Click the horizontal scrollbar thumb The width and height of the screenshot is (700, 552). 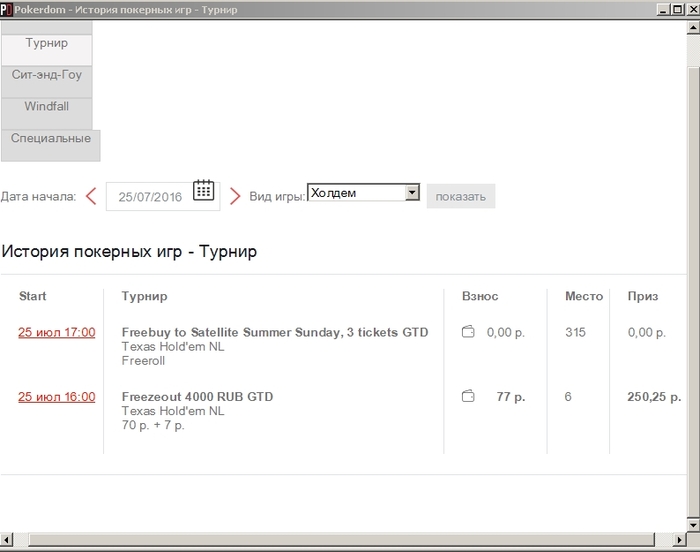tap(342, 539)
